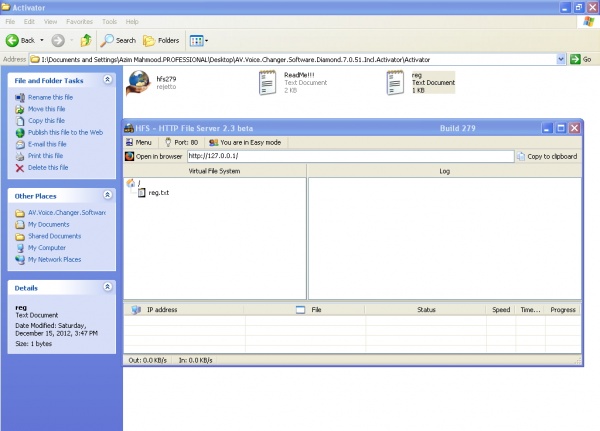Click the Virtual File System header

pos(214,171)
